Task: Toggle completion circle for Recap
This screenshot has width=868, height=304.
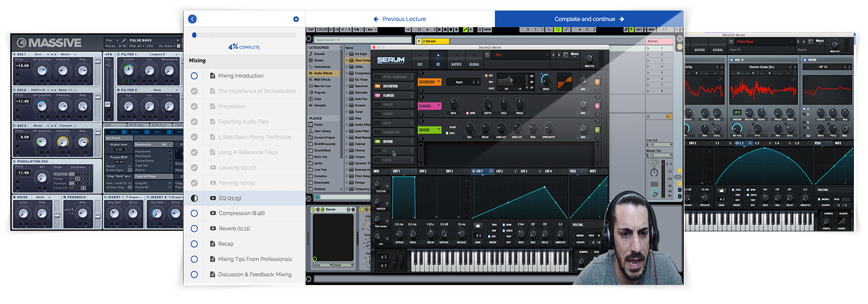Action: pos(194,244)
